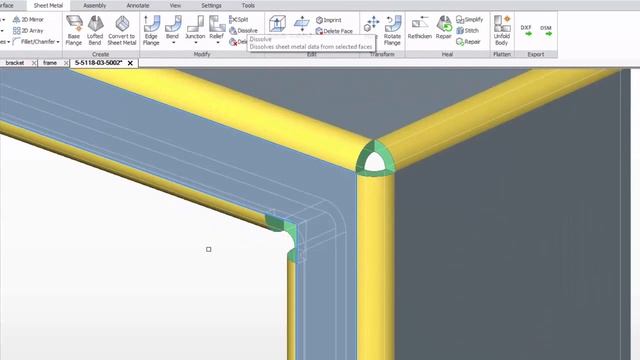This screenshot has width=640, height=360.
Task: Open the Annotate ribbon tab
Action: [138, 5]
